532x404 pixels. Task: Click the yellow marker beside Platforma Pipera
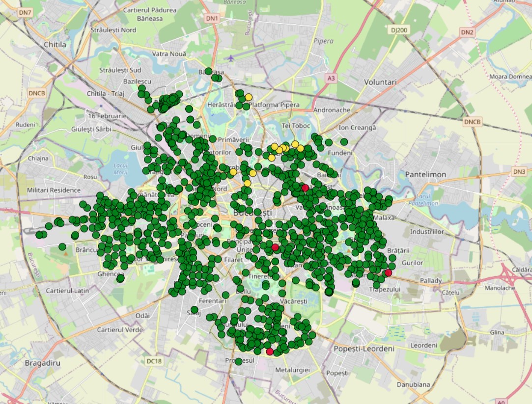tap(249, 97)
